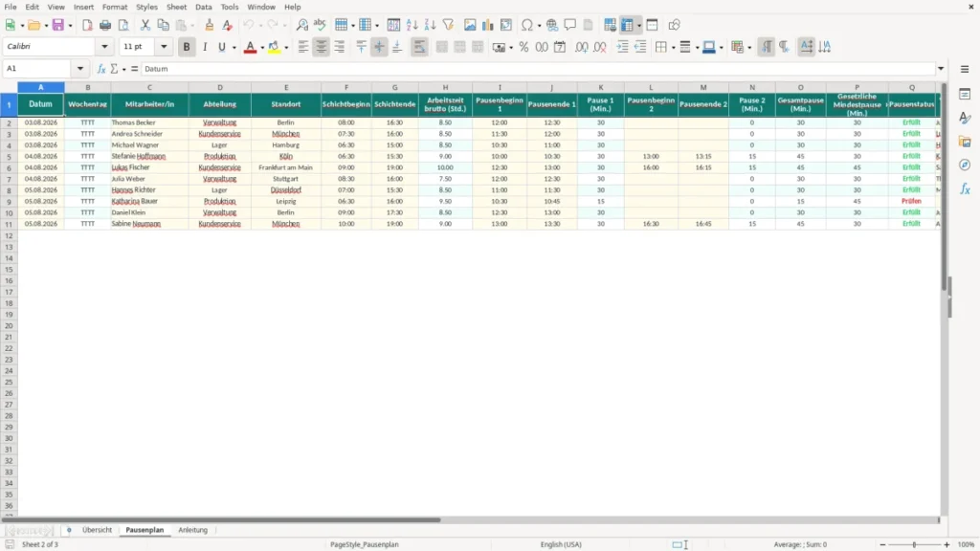The height and width of the screenshot is (551, 980).
Task: Click the Add Decimal Place icon
Action: (581, 47)
